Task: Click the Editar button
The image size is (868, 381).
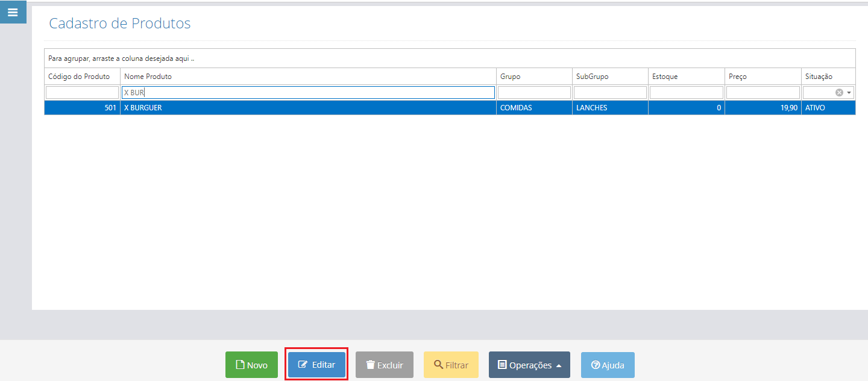Action: (x=316, y=365)
